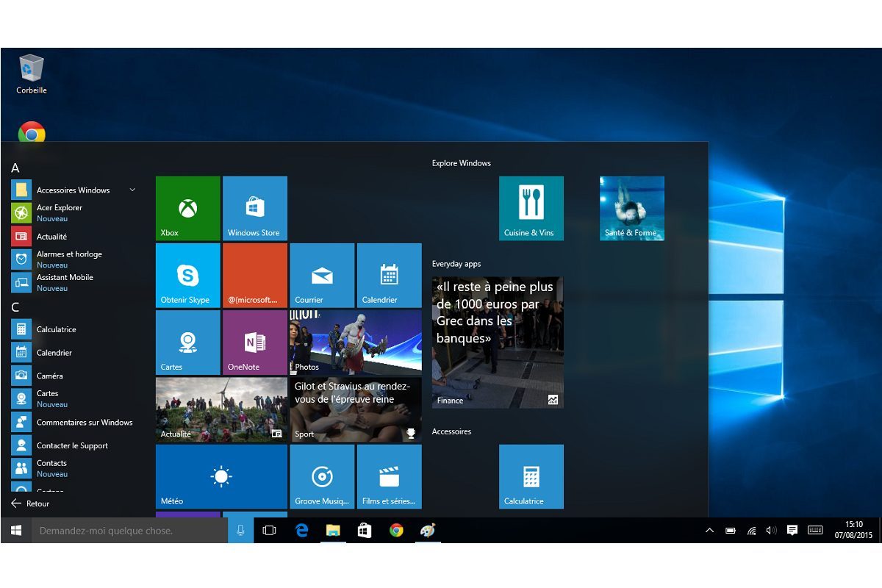
Task: Open the Finance news tile
Action: click(497, 342)
